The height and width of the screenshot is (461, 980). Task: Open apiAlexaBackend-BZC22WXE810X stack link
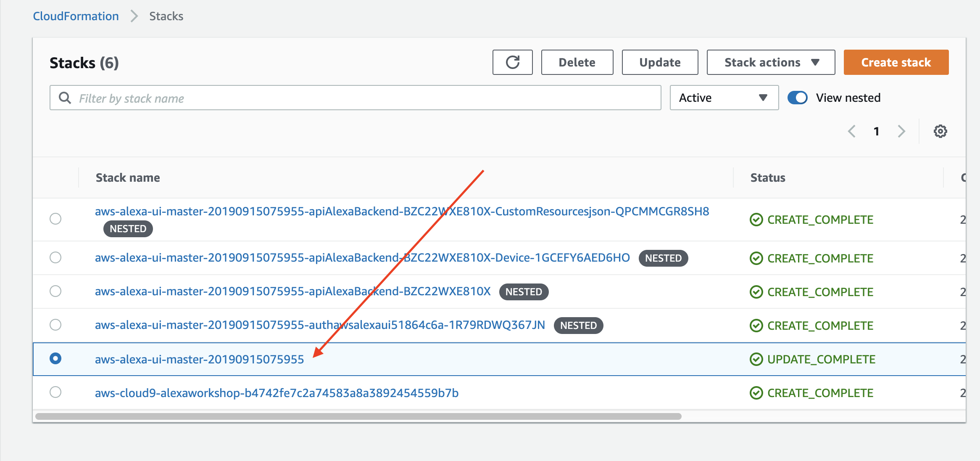tap(292, 291)
